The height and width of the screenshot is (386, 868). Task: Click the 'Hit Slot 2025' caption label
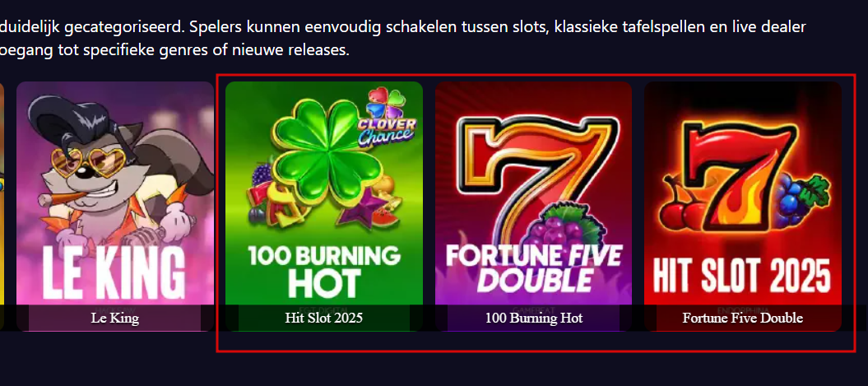point(324,318)
